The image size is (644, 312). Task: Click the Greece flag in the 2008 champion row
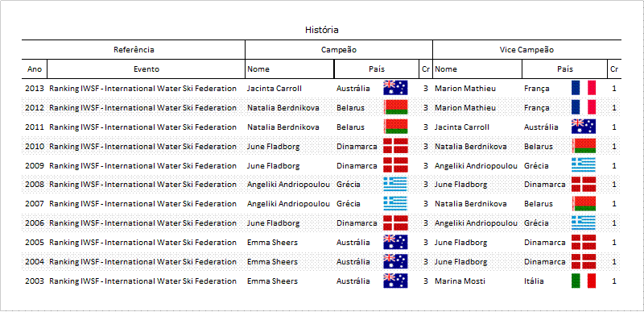pyautogui.click(x=395, y=184)
